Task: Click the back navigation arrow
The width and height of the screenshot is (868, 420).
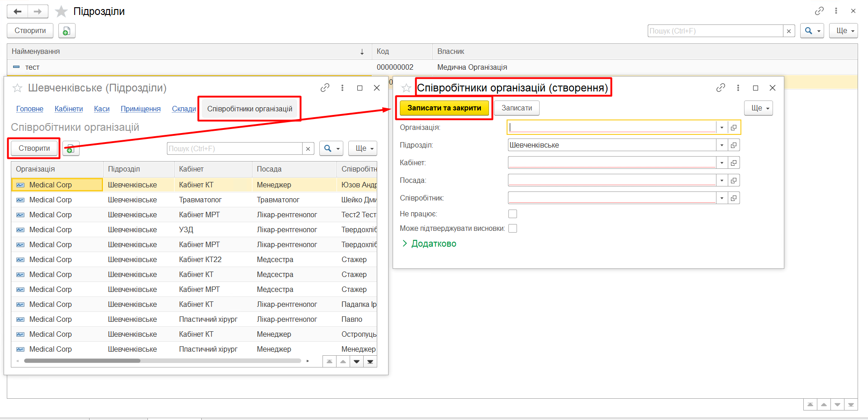Action: (x=17, y=11)
